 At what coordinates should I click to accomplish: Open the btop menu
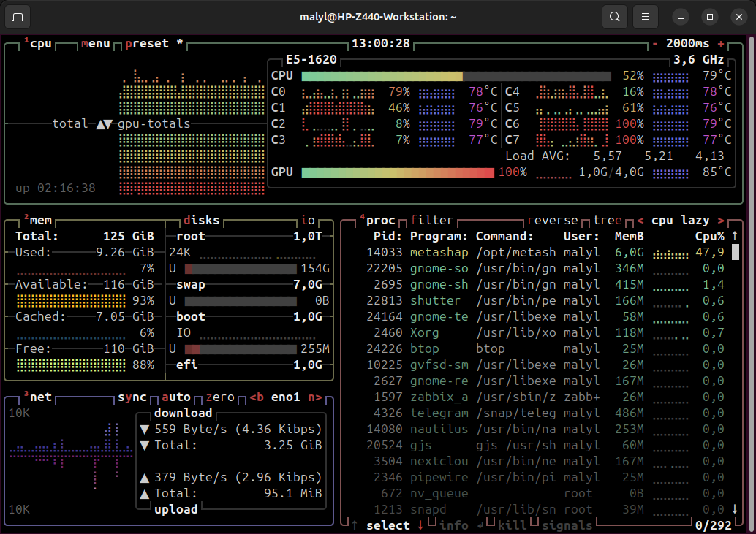click(96, 44)
